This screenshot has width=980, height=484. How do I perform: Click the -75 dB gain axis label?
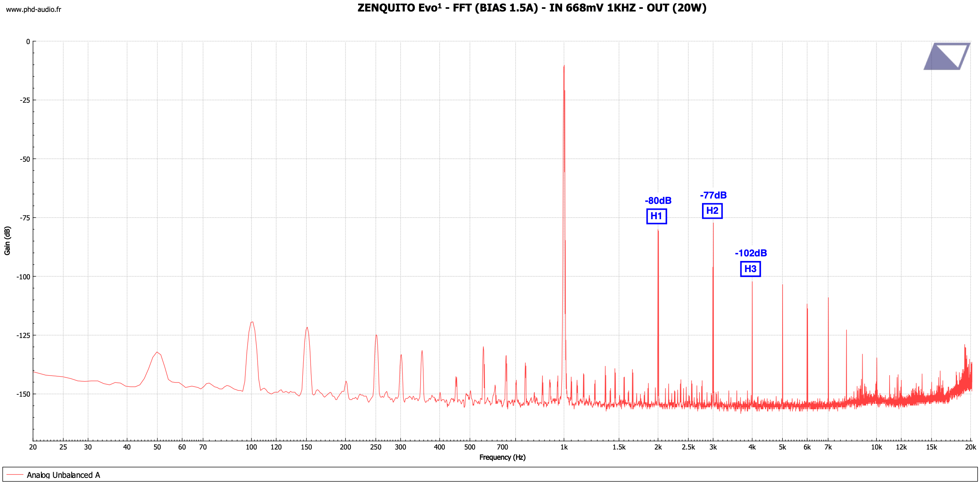click(25, 218)
